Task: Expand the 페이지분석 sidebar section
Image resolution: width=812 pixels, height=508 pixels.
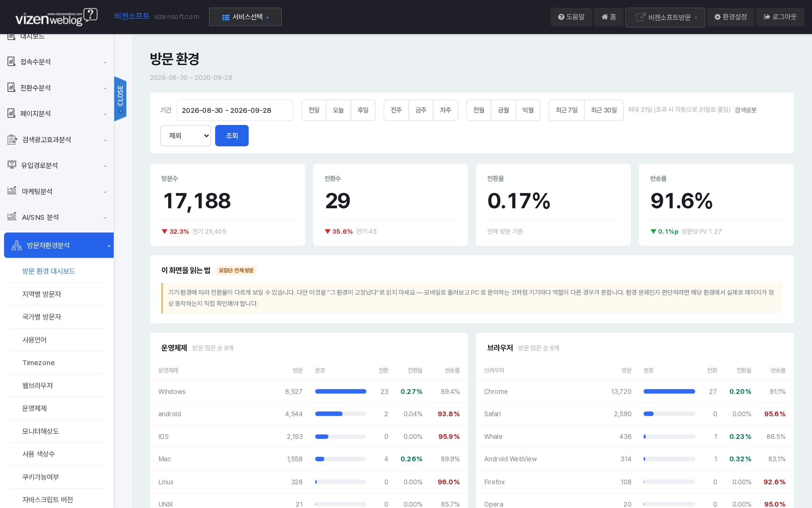Action: tap(57, 113)
